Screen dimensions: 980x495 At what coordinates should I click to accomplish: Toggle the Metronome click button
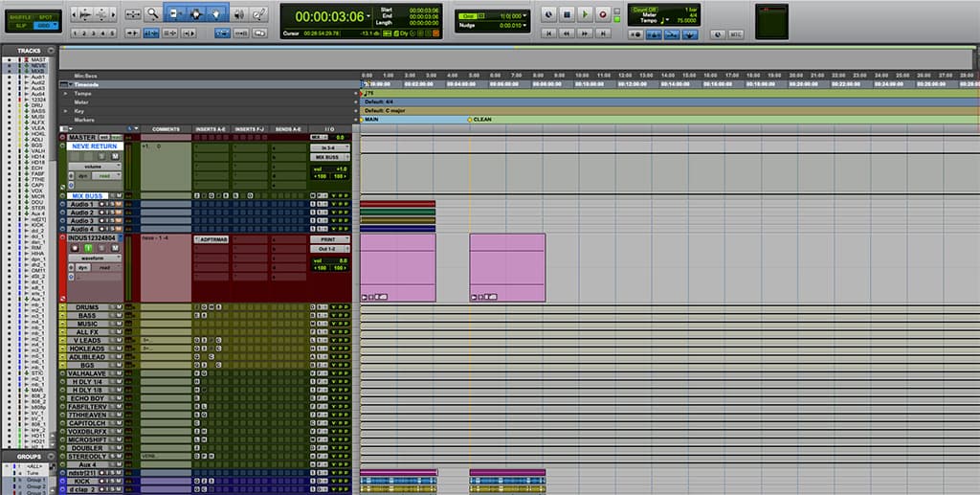[655, 35]
